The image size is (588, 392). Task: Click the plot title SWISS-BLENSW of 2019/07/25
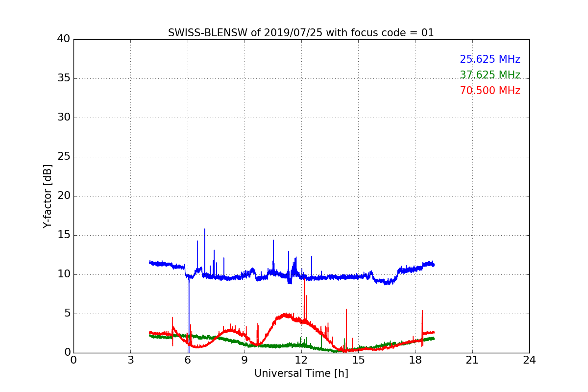tap(301, 33)
